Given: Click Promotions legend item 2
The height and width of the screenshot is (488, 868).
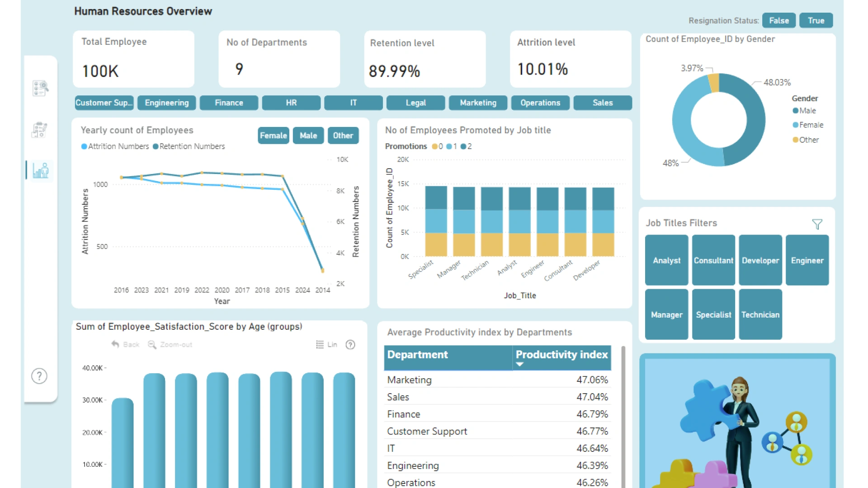Looking at the screenshot, I should pos(466,146).
